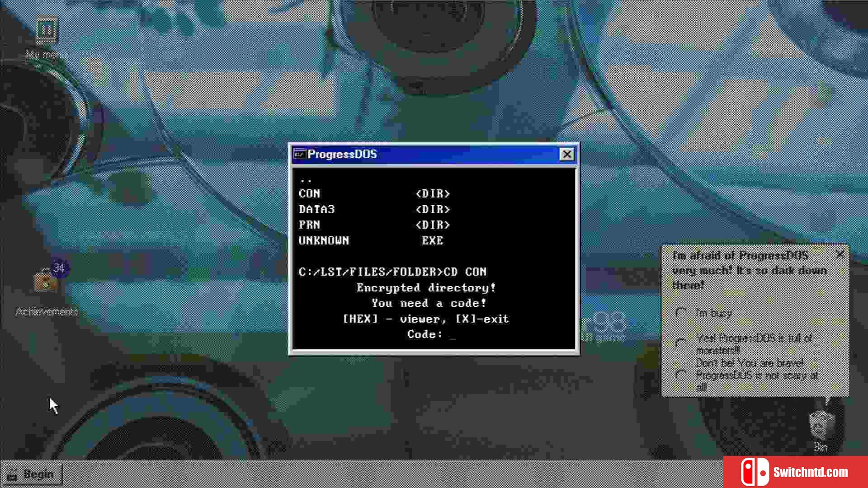The height and width of the screenshot is (488, 868).
Task: Close the ProgressDOS window
Action: (566, 155)
